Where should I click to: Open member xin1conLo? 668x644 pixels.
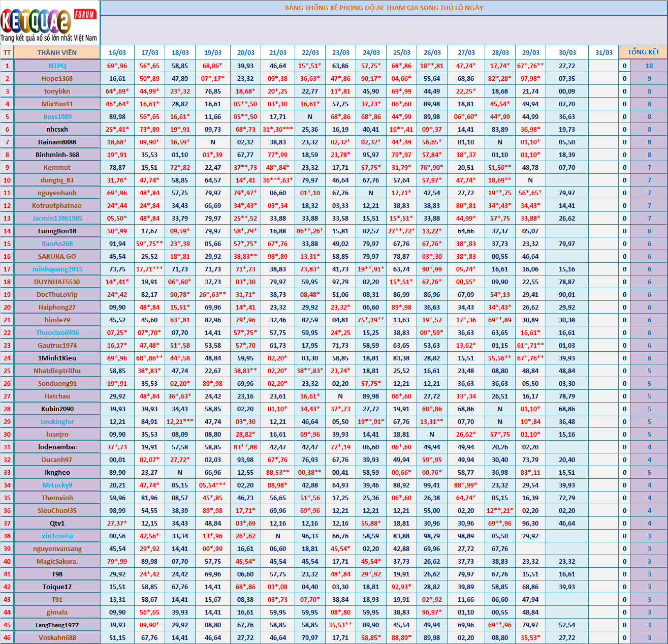coord(57,536)
